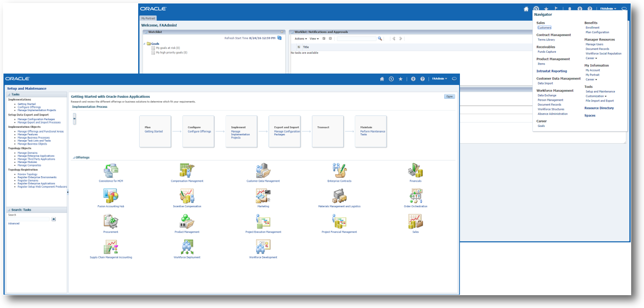Open Manage Implementation Projects task link
This screenshot has width=644, height=308.
(x=37, y=110)
